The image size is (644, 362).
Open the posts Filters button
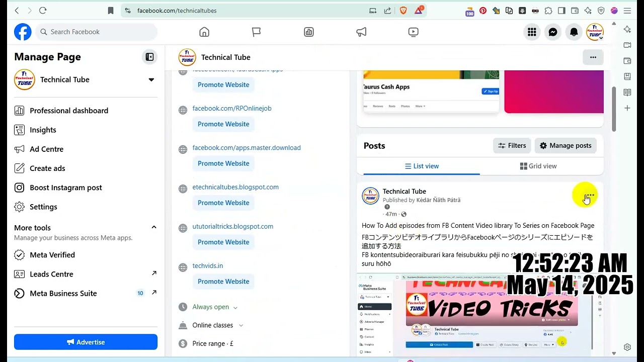[x=512, y=146]
